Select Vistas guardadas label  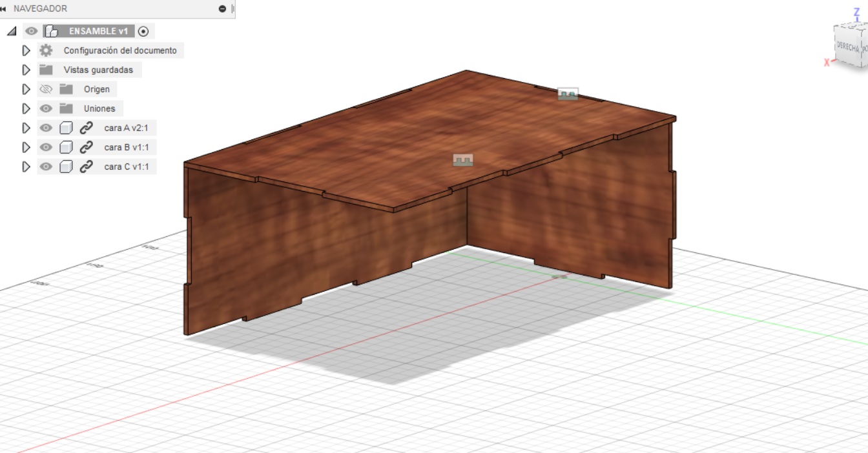coord(98,70)
